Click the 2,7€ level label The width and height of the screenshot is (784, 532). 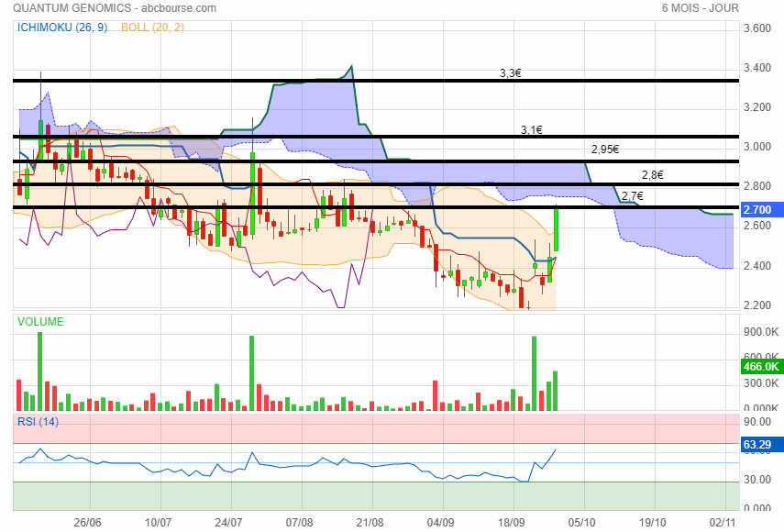(632, 195)
